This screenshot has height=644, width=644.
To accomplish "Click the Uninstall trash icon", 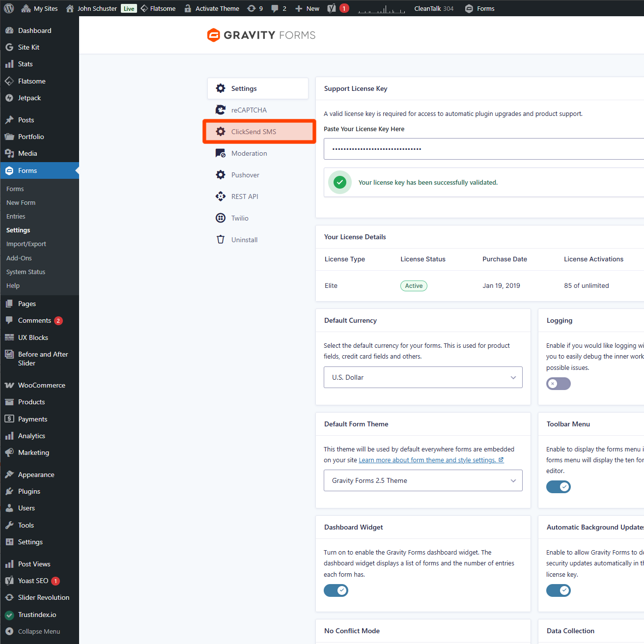I will [221, 240].
